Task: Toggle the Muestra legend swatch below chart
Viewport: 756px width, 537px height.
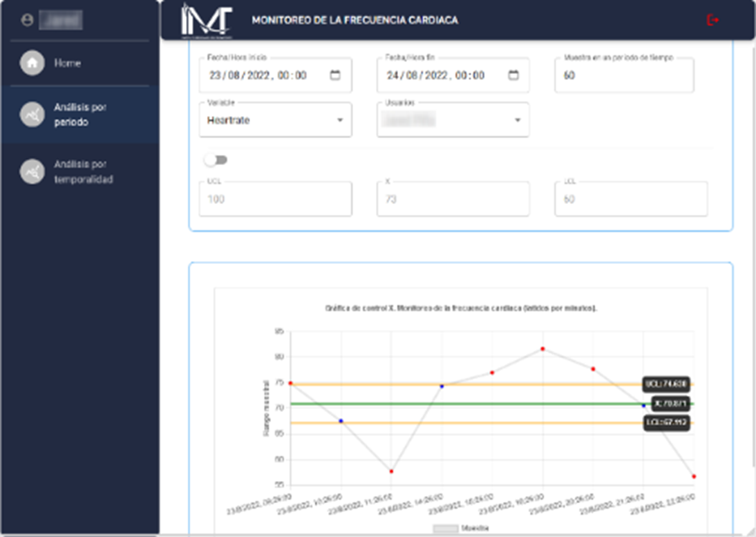Action: [445, 529]
